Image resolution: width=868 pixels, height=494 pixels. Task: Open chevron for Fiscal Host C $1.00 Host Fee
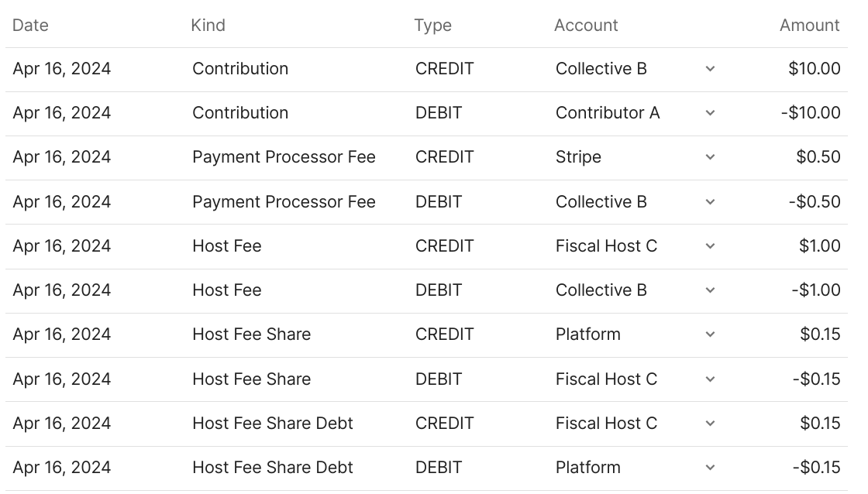pyautogui.click(x=710, y=246)
